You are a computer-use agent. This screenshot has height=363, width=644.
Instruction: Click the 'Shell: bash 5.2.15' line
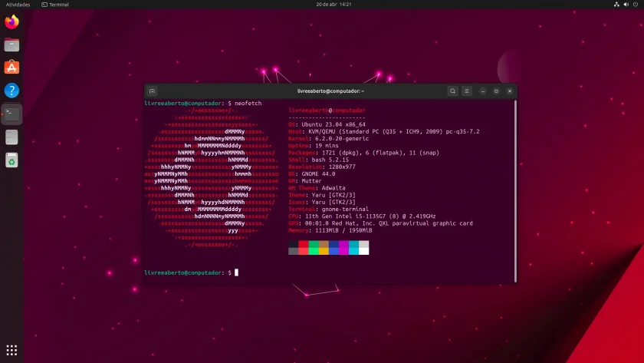(319, 160)
